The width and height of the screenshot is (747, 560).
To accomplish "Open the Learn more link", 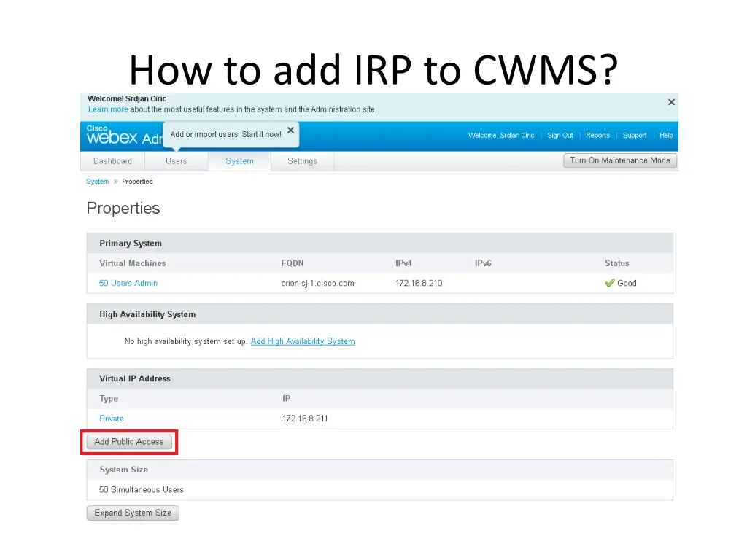I will coord(108,109).
